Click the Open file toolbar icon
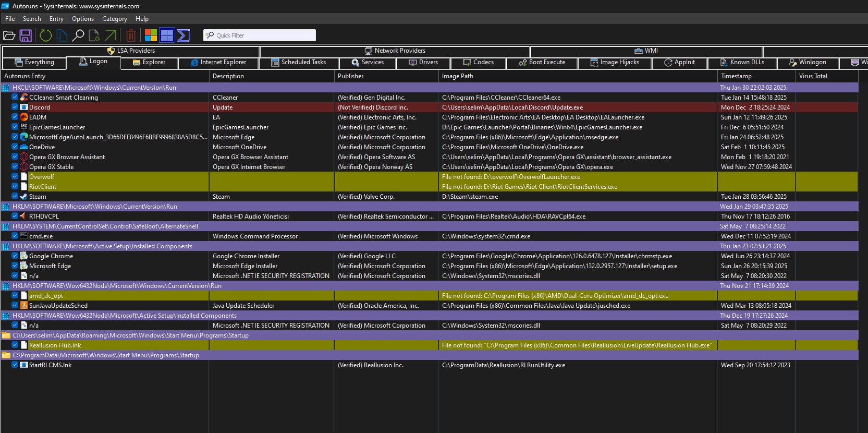 (x=9, y=35)
